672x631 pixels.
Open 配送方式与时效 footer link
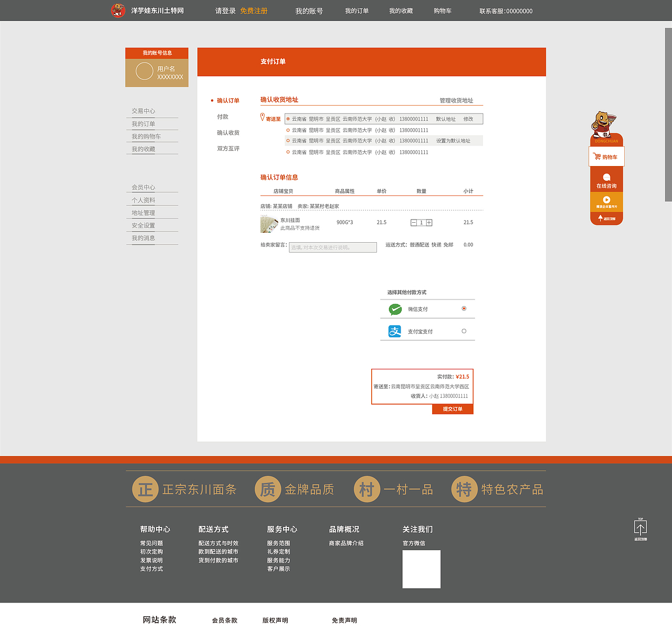[x=218, y=543]
